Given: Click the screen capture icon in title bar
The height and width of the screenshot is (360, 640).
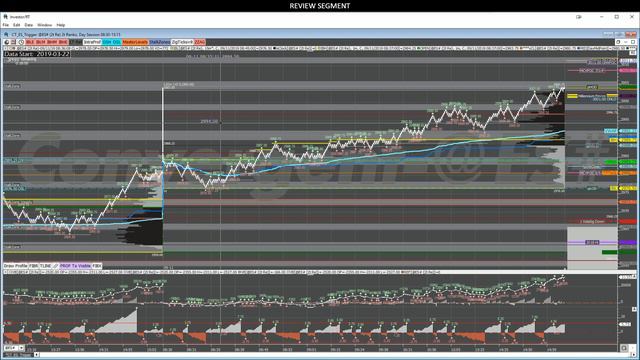Looking at the screenshot, I should 578,17.
